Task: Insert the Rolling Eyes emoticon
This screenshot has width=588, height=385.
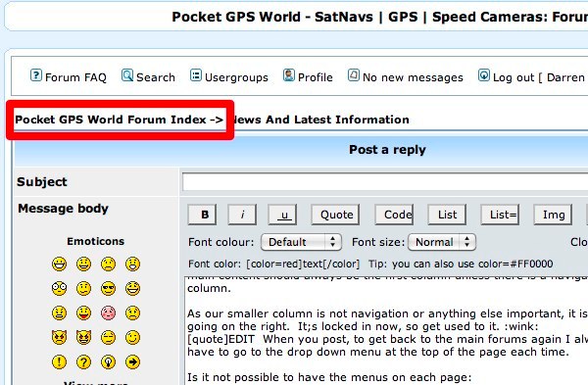Action: coord(108,337)
